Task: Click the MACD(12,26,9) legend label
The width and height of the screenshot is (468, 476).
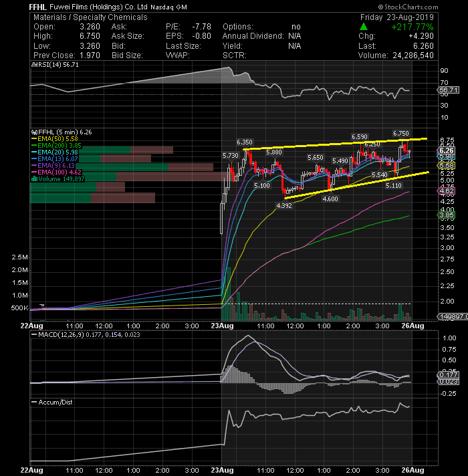Action: [x=61, y=335]
